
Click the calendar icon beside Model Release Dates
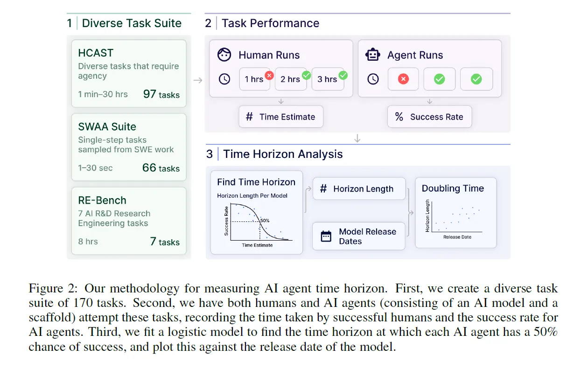pos(326,236)
